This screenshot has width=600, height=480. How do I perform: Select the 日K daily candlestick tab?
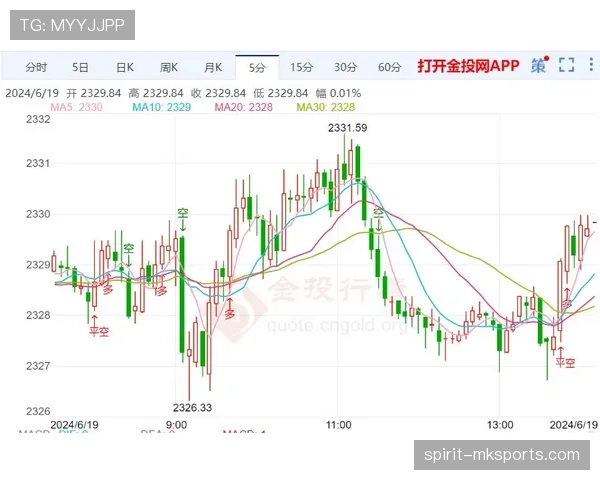pos(124,67)
